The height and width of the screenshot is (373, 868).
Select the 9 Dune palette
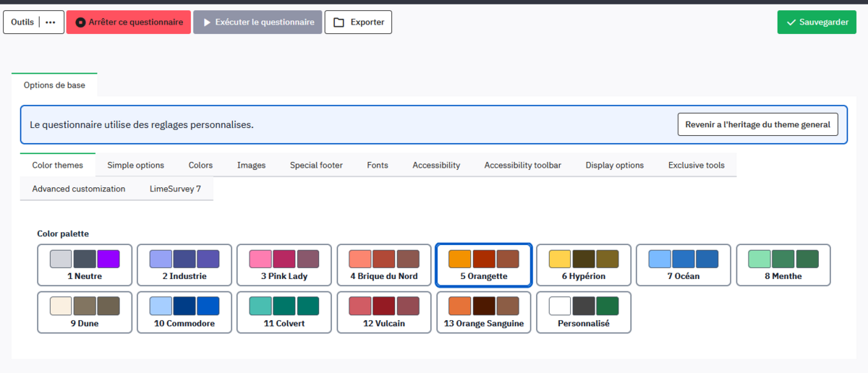click(85, 312)
